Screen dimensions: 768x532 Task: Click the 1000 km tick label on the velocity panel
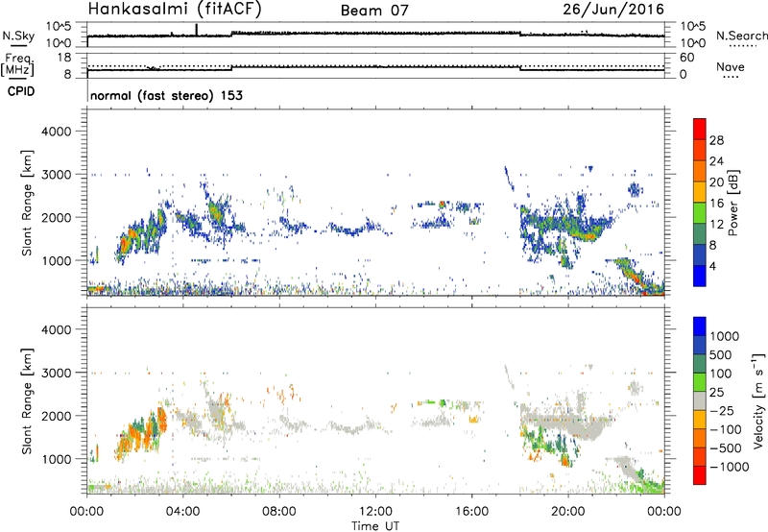click(57, 459)
